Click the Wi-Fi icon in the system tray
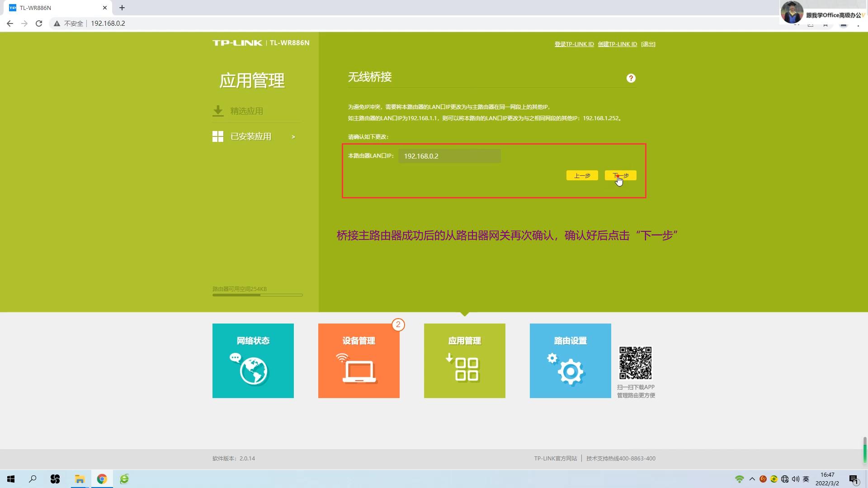This screenshot has width=868, height=488. (740, 479)
